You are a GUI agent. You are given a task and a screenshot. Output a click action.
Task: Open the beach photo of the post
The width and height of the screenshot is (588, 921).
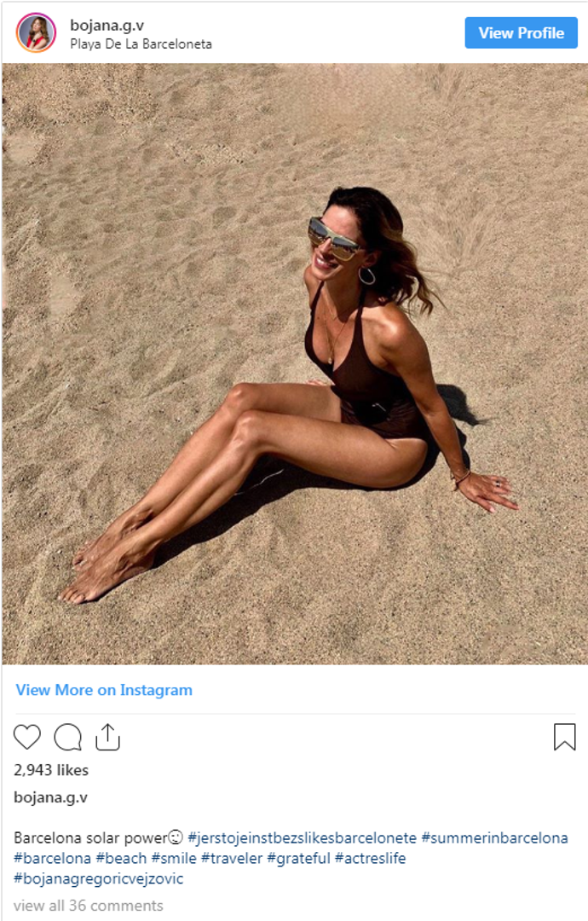pos(295,363)
